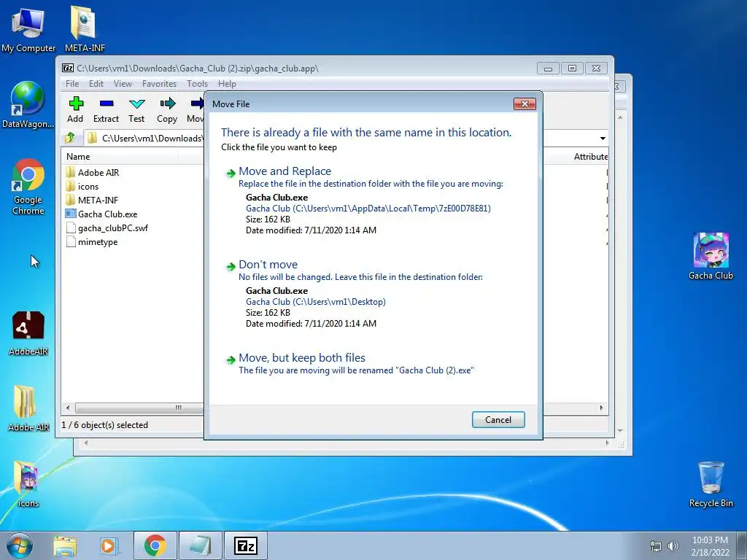
Task: Close the Move File dialog
Action: click(525, 104)
